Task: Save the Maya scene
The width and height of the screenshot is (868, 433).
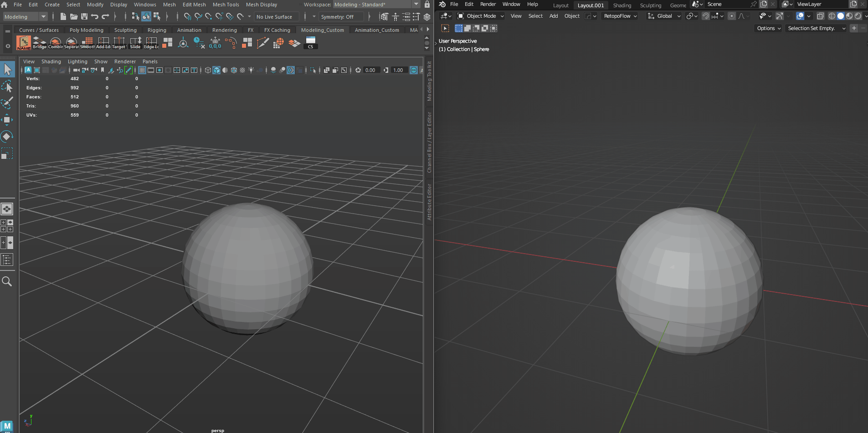Action: pos(84,16)
